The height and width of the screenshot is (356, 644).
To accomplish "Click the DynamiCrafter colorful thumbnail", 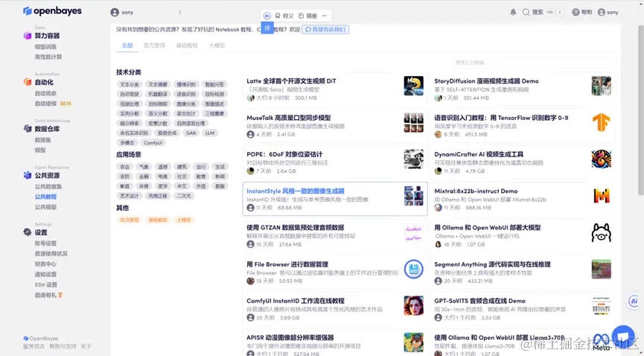I will point(602,159).
